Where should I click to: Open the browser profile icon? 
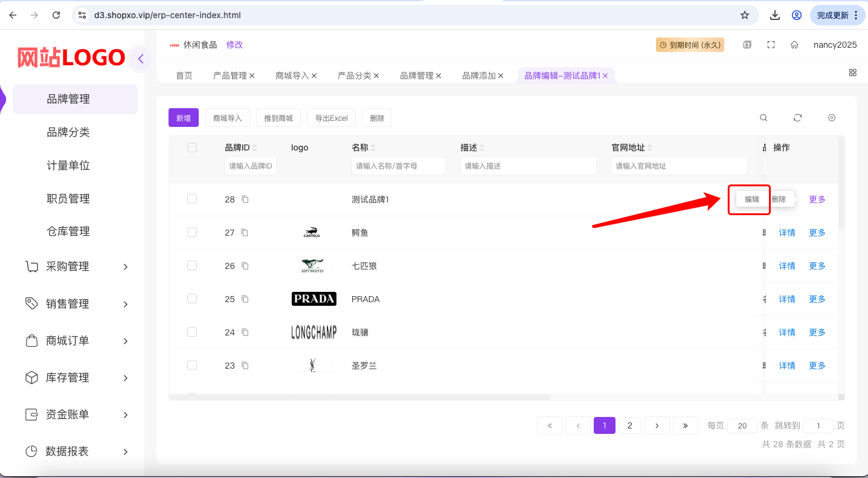[x=797, y=15]
